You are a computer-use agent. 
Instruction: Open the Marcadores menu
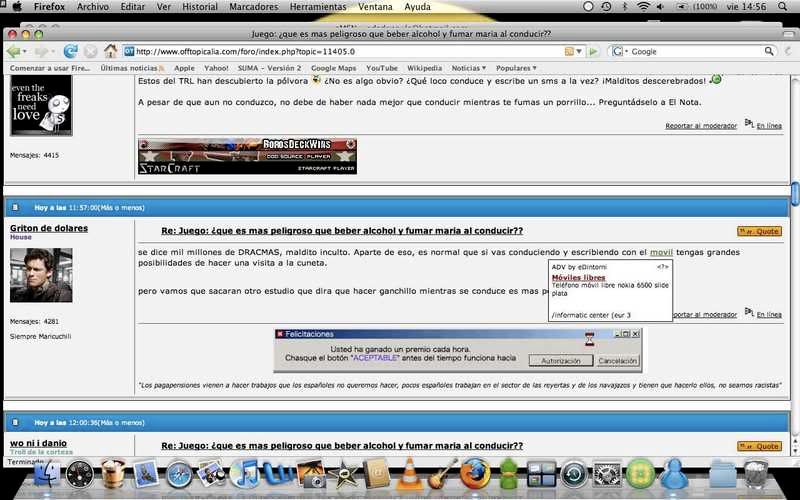coord(253,6)
